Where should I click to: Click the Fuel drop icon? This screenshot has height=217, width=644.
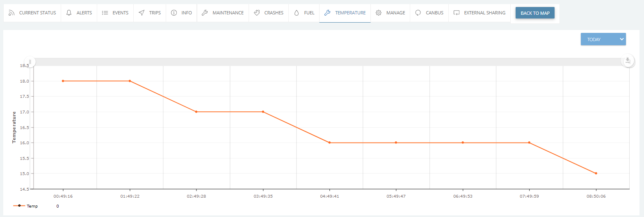pyautogui.click(x=297, y=13)
